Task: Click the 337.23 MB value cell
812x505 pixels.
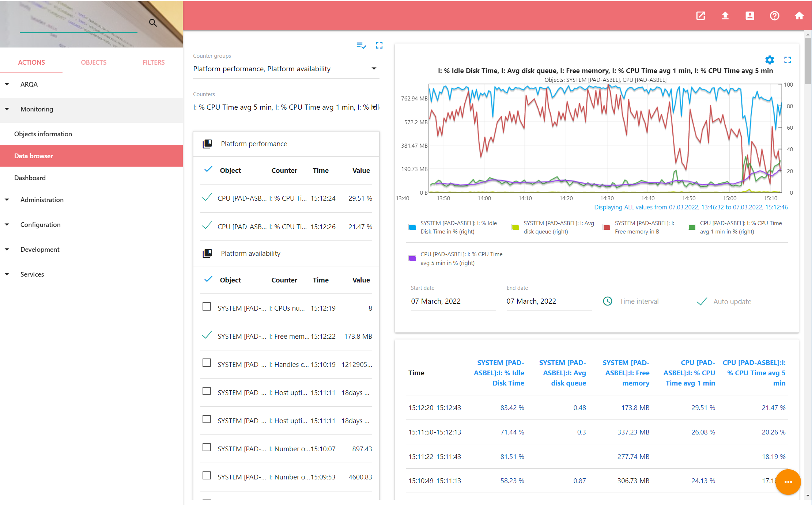Action: 633,432
